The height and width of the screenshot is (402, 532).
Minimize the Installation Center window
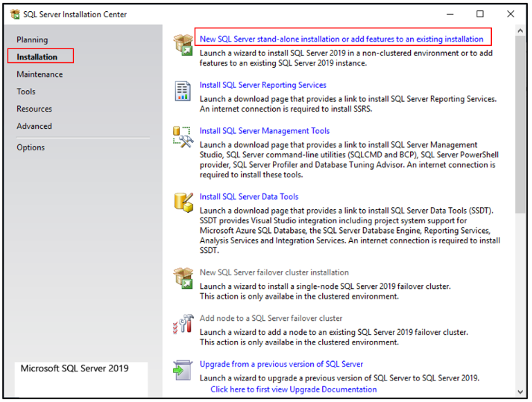pyautogui.click(x=450, y=15)
